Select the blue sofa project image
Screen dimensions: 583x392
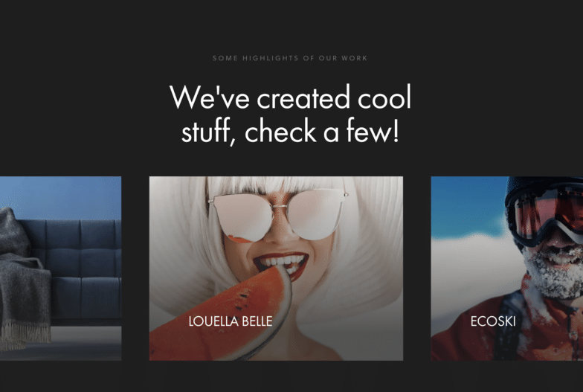point(61,268)
